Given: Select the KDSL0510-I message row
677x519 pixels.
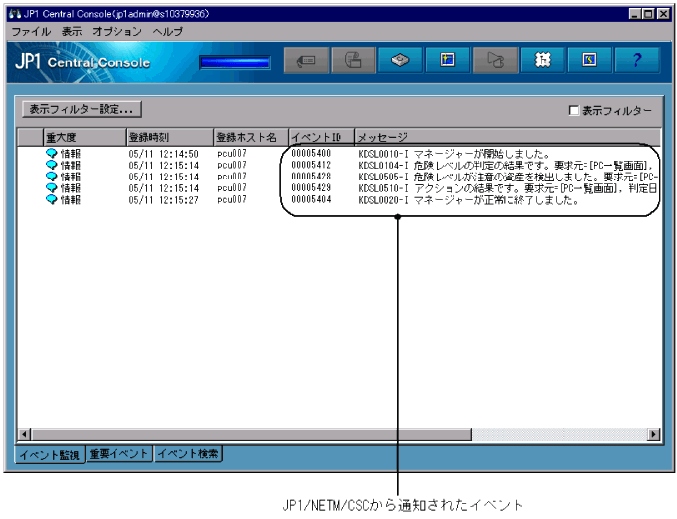Looking at the screenshot, I should click(x=508, y=188).
